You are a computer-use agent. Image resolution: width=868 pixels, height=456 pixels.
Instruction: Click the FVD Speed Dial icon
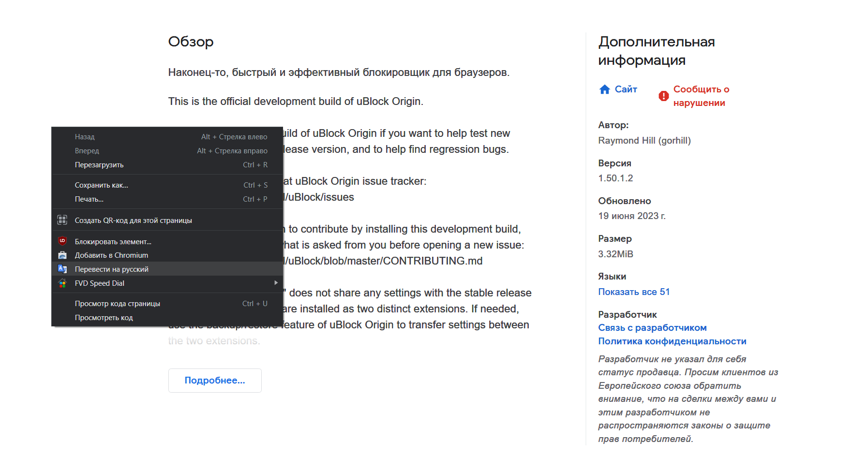coord(62,283)
